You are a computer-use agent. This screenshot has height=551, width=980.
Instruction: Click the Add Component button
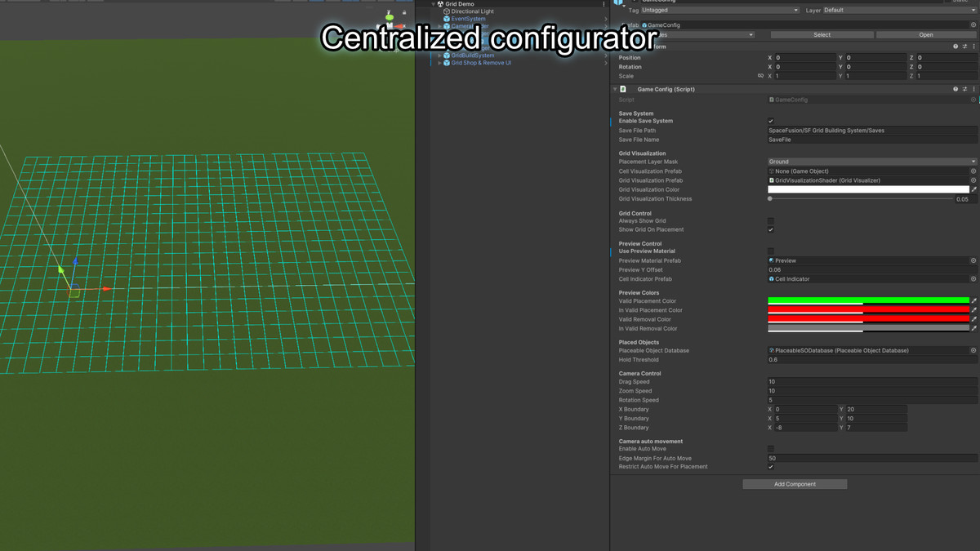(795, 484)
